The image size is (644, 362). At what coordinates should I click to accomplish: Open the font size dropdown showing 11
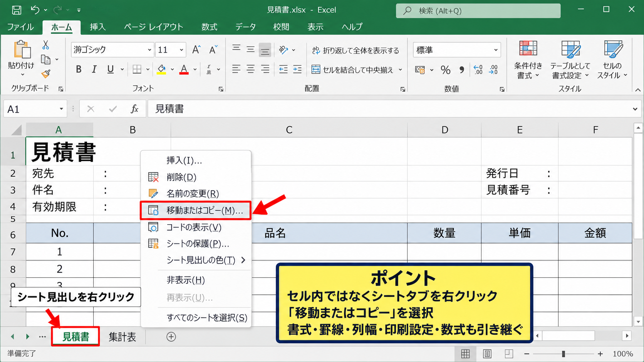pos(181,50)
